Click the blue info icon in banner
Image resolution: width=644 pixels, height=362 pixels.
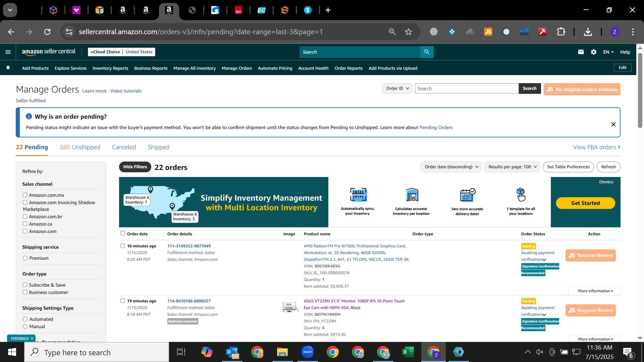click(29, 116)
